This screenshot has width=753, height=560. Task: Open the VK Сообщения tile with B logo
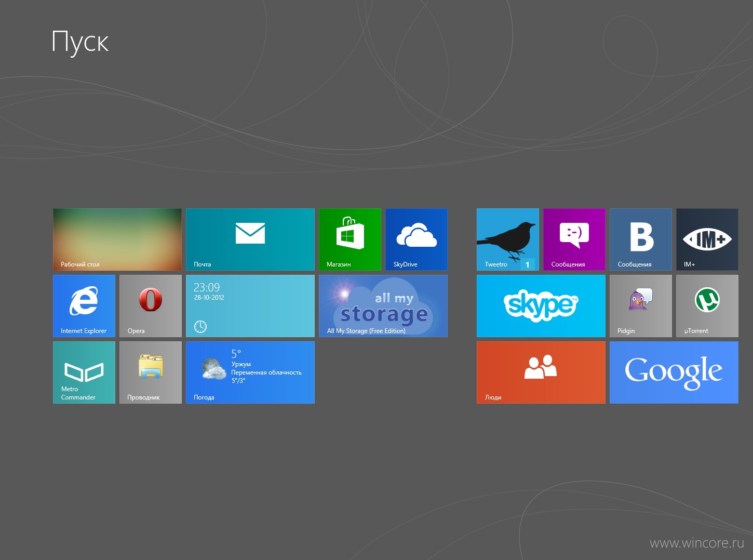tap(641, 239)
